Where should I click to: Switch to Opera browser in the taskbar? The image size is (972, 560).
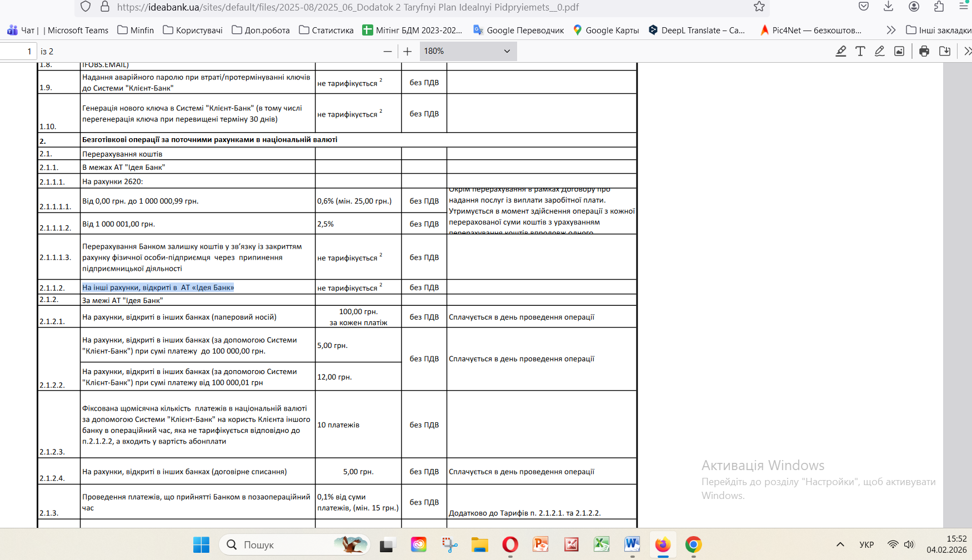(x=510, y=545)
